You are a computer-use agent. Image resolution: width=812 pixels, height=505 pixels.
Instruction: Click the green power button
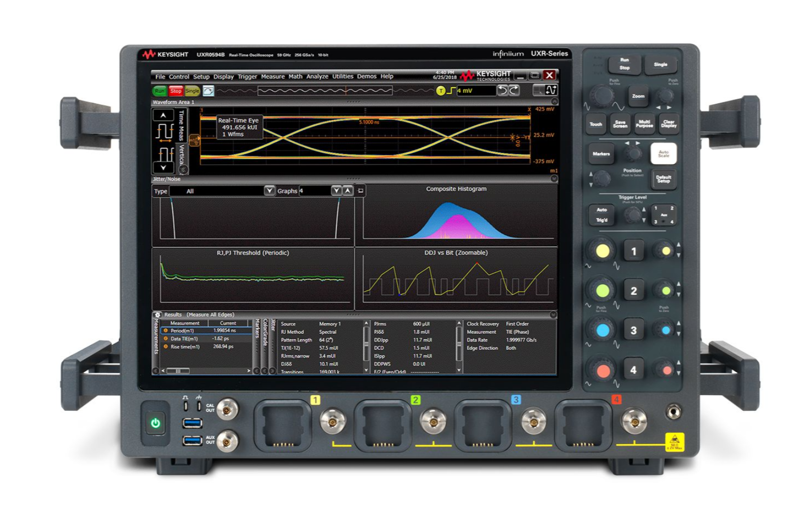click(x=155, y=423)
